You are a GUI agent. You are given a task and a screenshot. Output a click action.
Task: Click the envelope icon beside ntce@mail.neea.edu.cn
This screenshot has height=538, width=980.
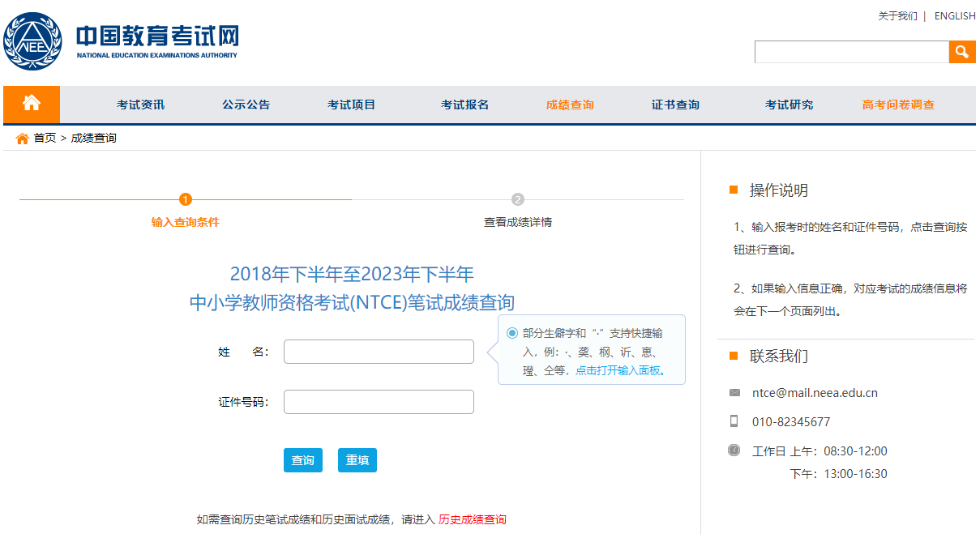pyautogui.click(x=734, y=391)
